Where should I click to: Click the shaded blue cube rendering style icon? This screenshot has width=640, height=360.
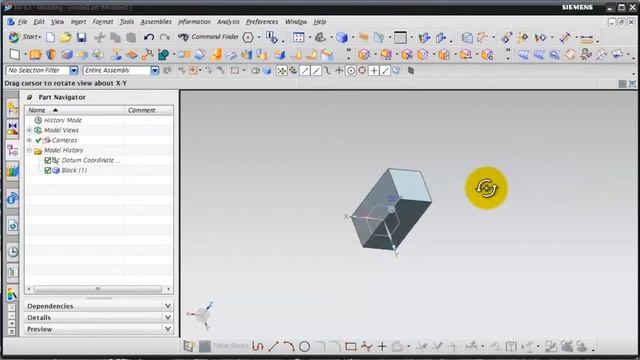point(342,38)
